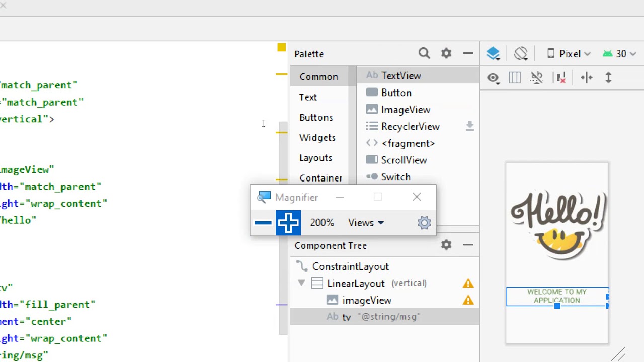Open the Magnifier Views dropdown

click(x=366, y=223)
